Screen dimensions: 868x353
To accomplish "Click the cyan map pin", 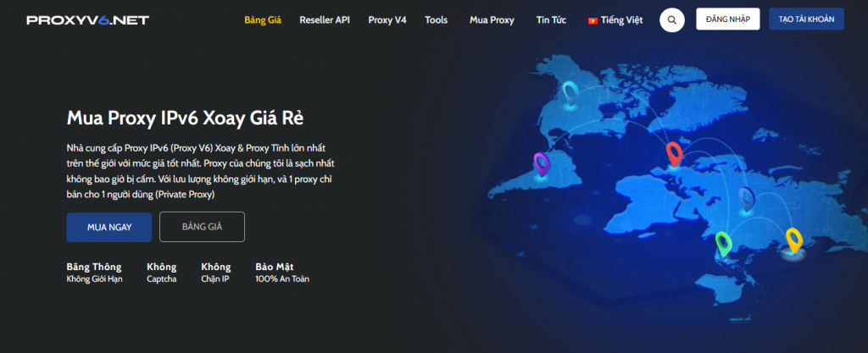I will click(x=570, y=93).
